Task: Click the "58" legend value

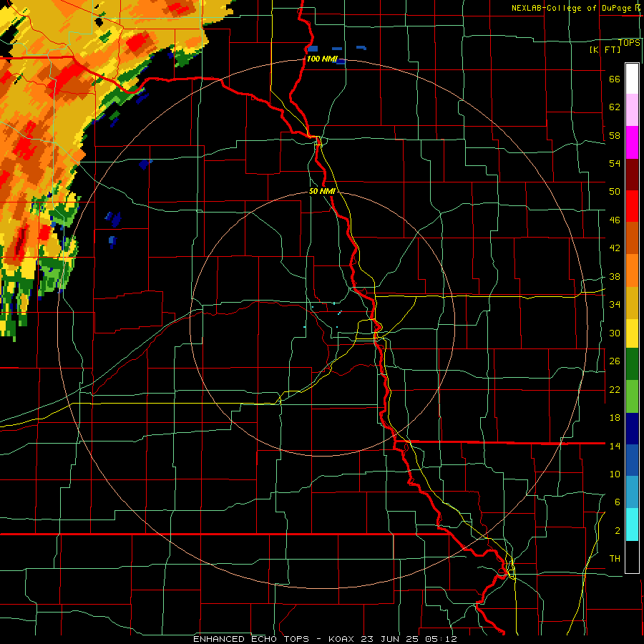Action: click(615, 135)
